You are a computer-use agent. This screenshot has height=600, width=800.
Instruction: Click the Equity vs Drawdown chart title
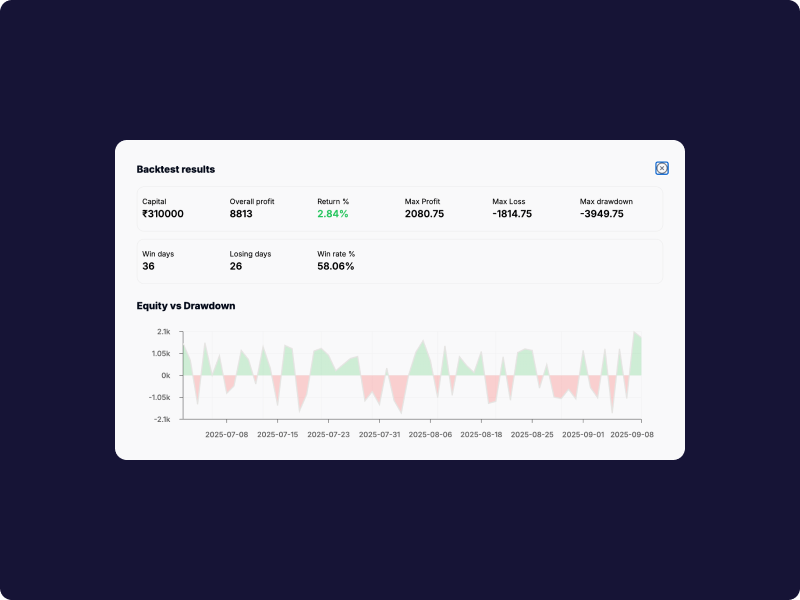(x=186, y=306)
